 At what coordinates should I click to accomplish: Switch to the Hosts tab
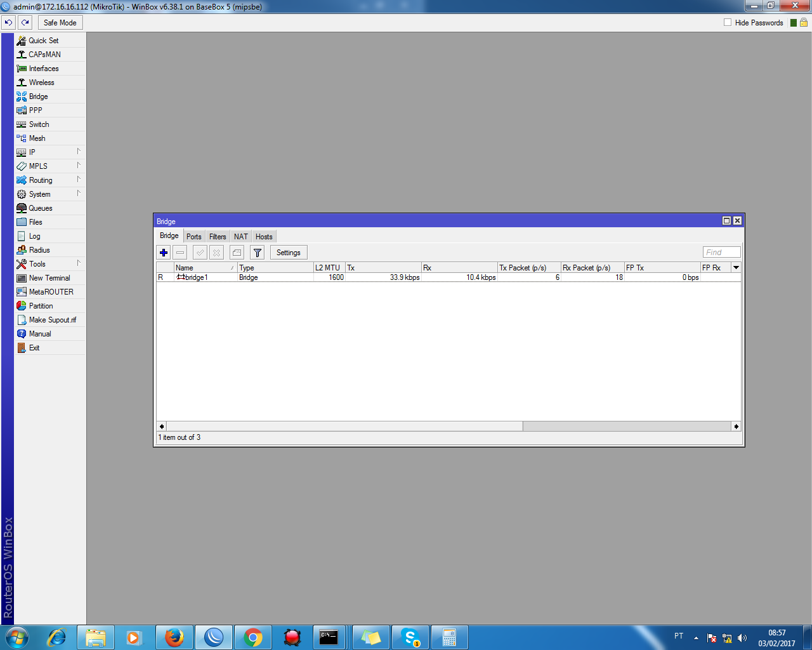(x=264, y=237)
